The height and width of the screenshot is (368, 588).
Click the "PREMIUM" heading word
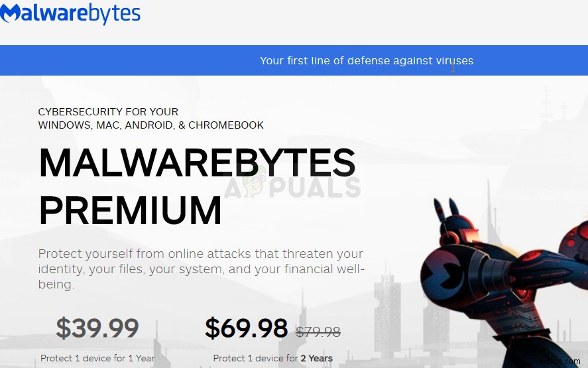(130, 211)
